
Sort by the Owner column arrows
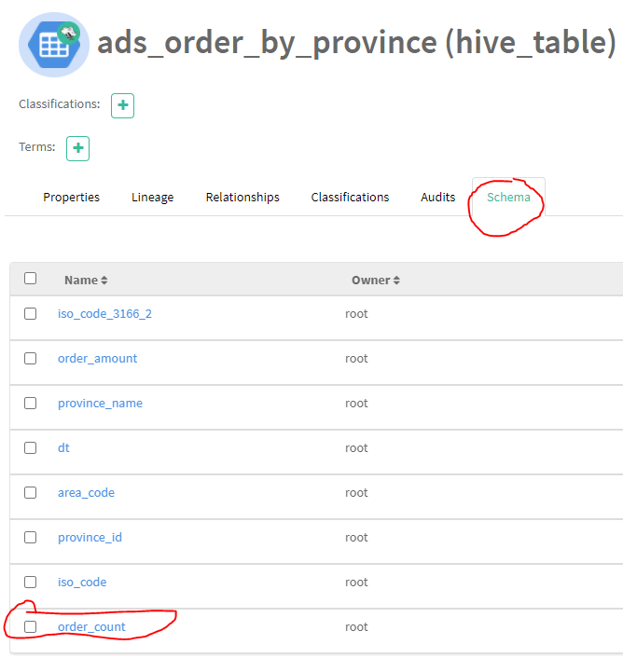[396, 281]
